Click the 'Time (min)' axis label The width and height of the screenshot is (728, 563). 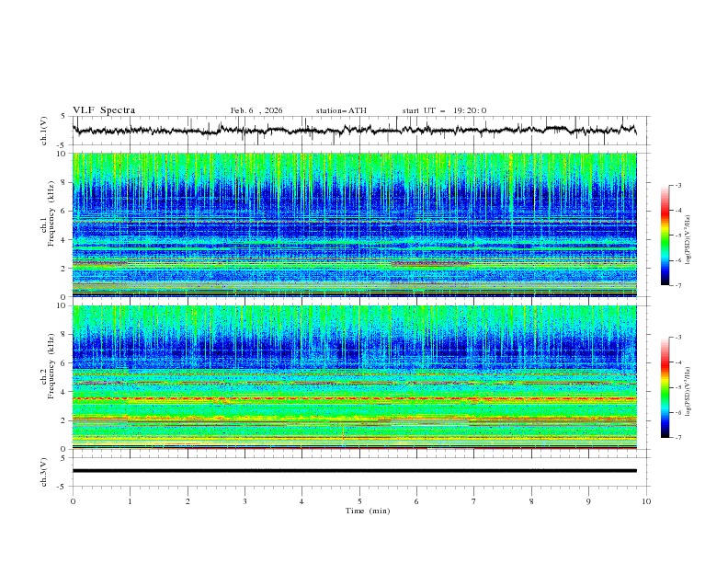(x=368, y=511)
